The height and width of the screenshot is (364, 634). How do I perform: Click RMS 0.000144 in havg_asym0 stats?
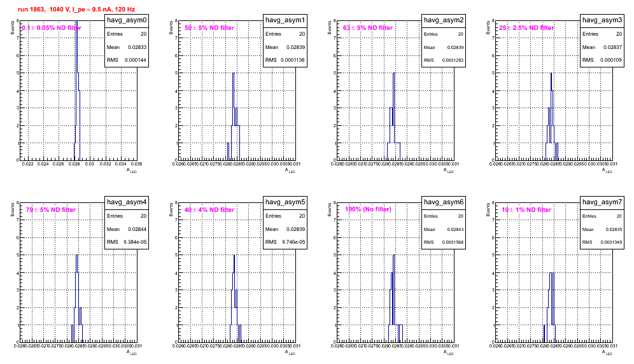coord(127,60)
